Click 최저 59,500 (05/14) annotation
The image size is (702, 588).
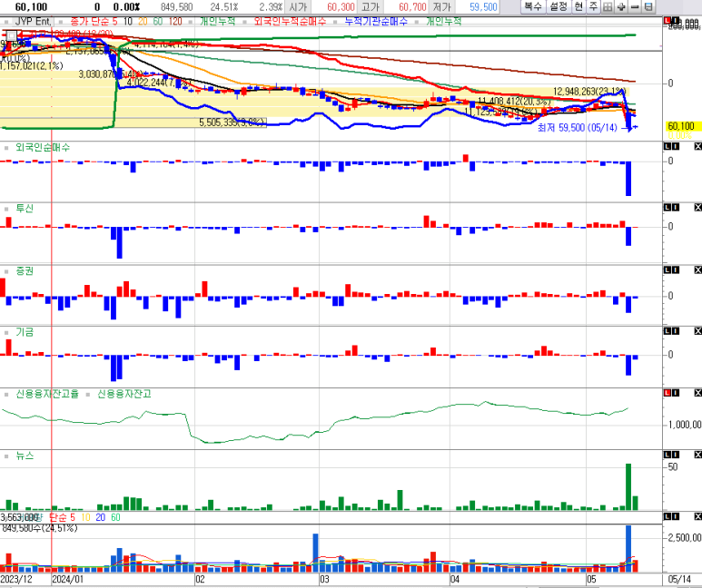click(577, 128)
